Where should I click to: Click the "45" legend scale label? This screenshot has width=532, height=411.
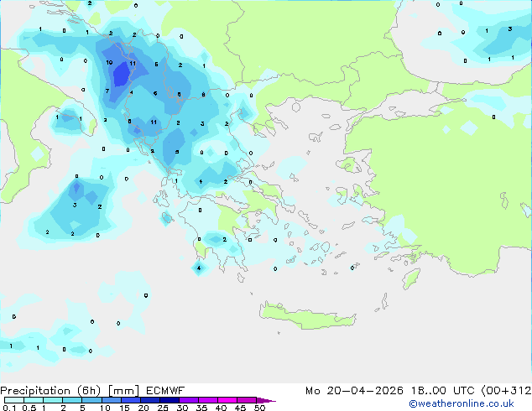point(240,408)
